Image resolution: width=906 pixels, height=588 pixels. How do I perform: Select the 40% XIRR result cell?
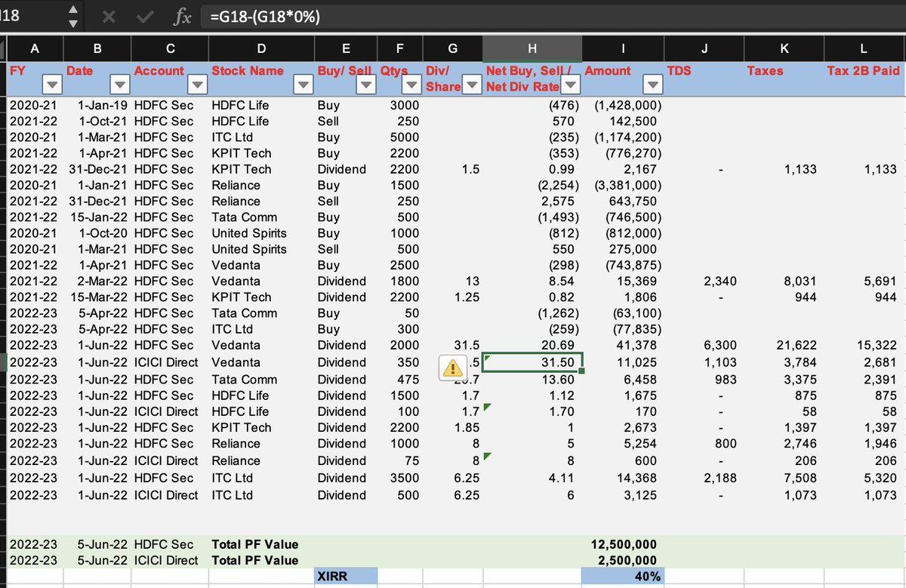click(622, 577)
